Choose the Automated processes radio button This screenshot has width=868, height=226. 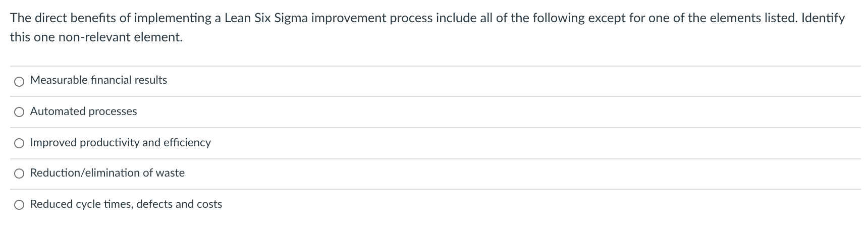click(19, 112)
